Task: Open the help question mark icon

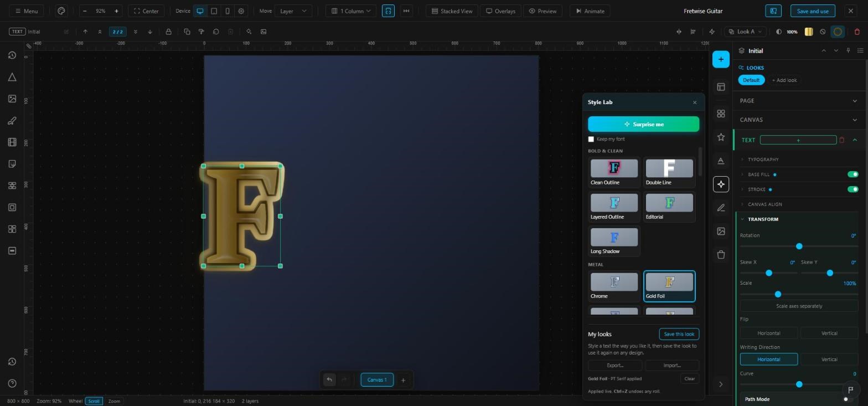Action: coord(12,383)
